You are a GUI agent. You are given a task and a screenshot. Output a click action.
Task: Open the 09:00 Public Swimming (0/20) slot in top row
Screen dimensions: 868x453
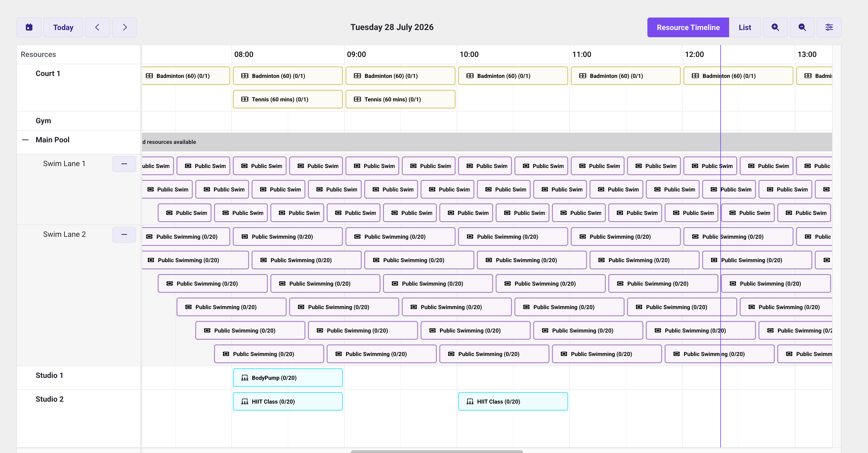[x=400, y=237]
